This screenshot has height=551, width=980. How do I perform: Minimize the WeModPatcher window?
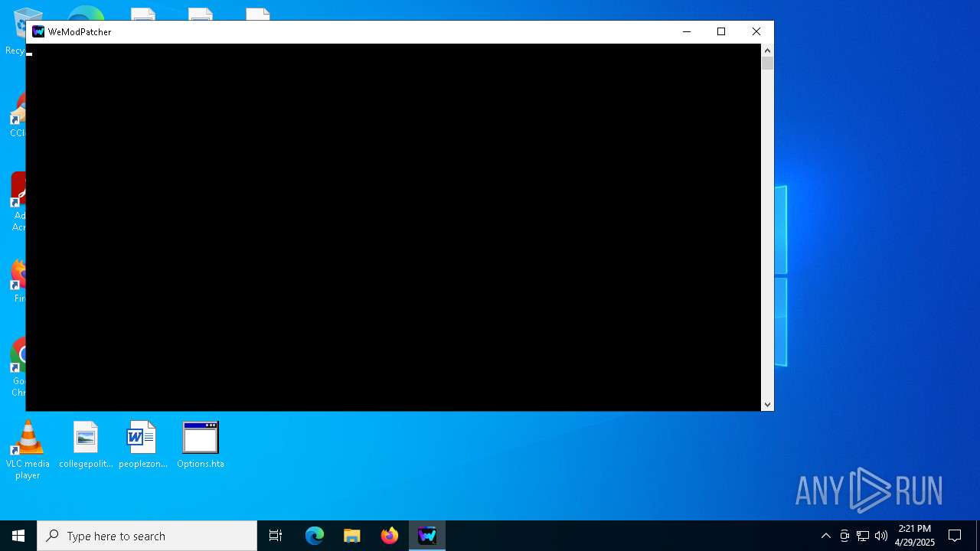(x=686, y=31)
